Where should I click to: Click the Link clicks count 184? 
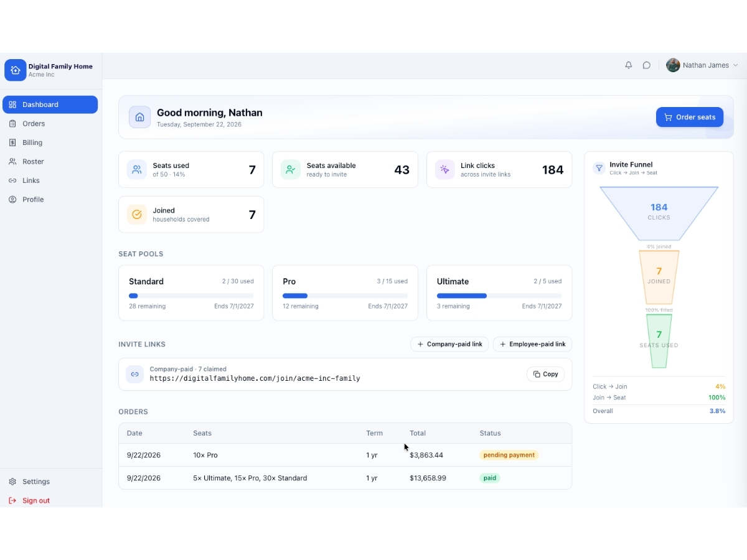pos(553,170)
